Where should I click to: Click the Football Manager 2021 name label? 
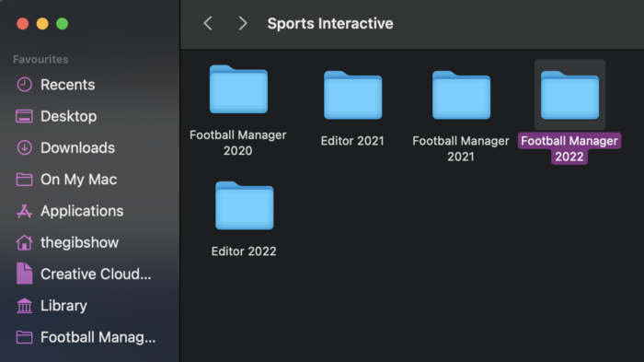point(461,148)
